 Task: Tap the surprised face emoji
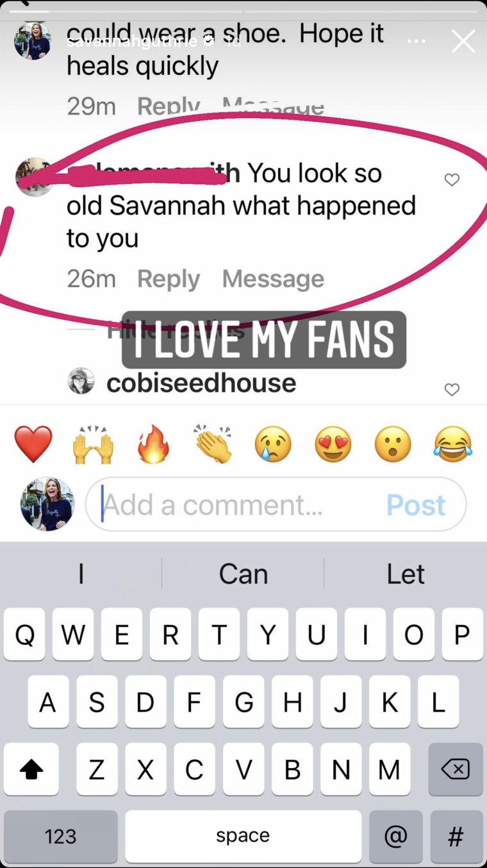click(x=393, y=444)
